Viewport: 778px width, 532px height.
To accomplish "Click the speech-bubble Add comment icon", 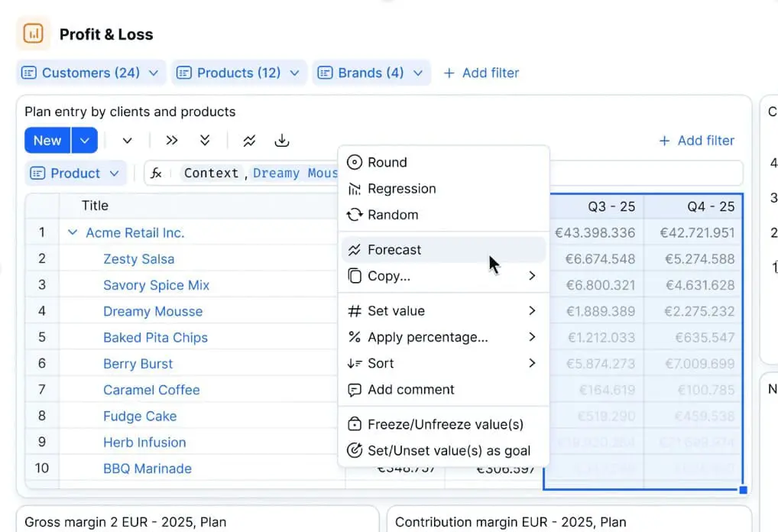I will [x=354, y=390].
